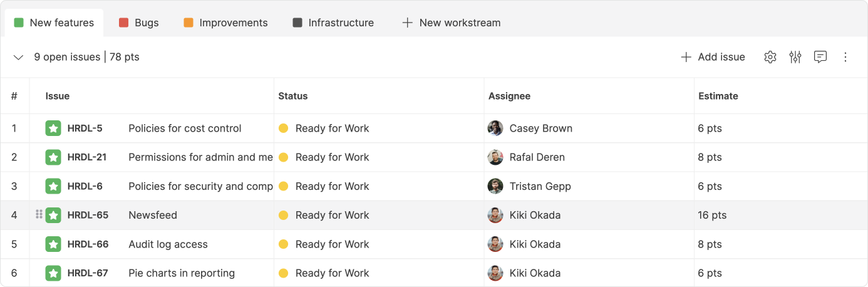Switch to the Improvements tab
868x287 pixels.
coord(226,23)
